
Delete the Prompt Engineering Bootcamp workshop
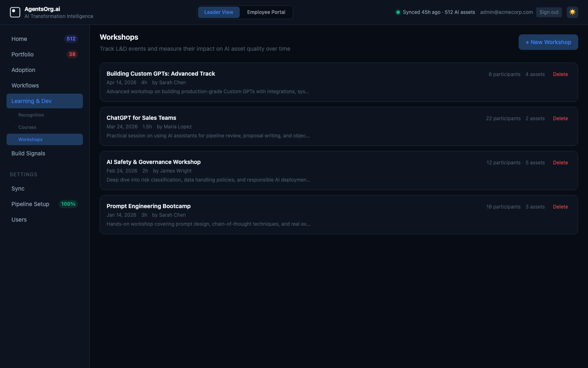(x=560, y=207)
